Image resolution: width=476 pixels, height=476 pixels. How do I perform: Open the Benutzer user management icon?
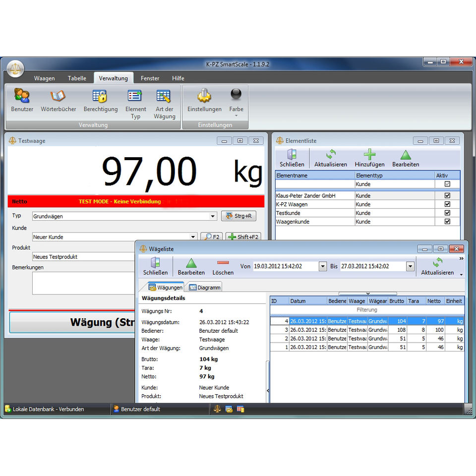click(x=22, y=101)
